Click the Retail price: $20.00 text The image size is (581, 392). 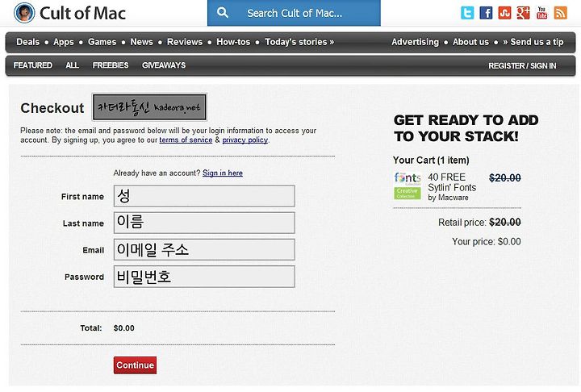[x=479, y=223]
